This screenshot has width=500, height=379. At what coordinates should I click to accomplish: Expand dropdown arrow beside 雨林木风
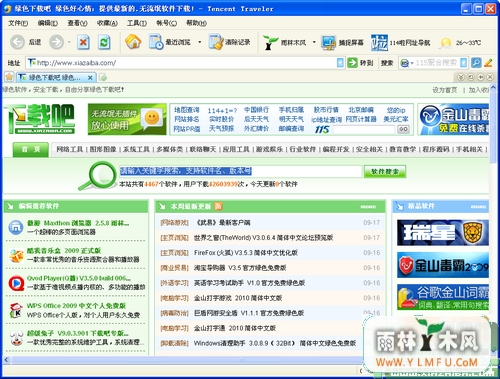pyautogui.click(x=314, y=42)
